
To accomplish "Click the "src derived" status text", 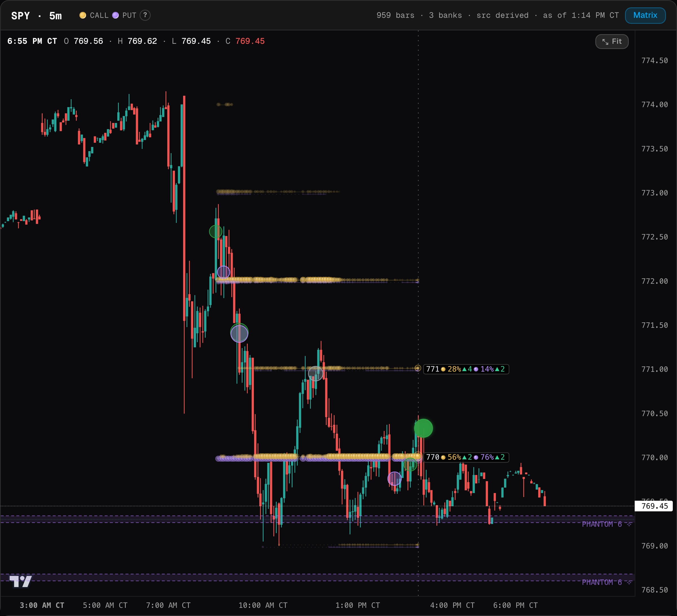I will 502,16.
